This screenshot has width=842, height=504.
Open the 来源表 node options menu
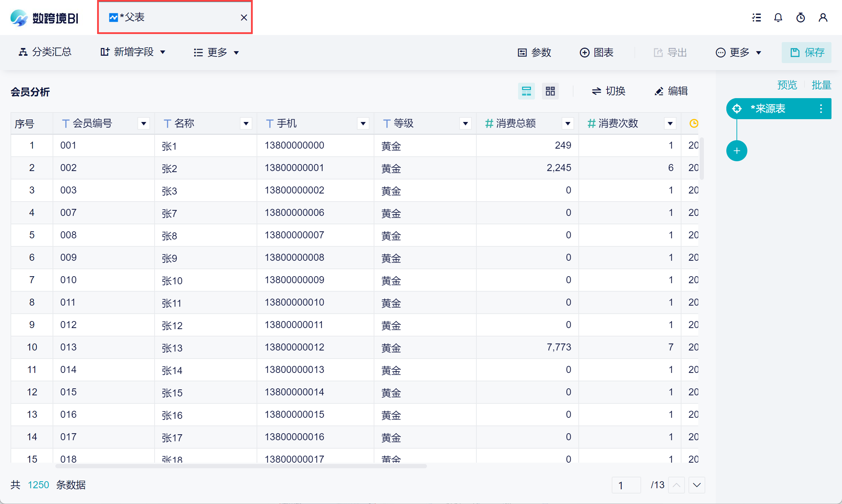click(x=821, y=109)
